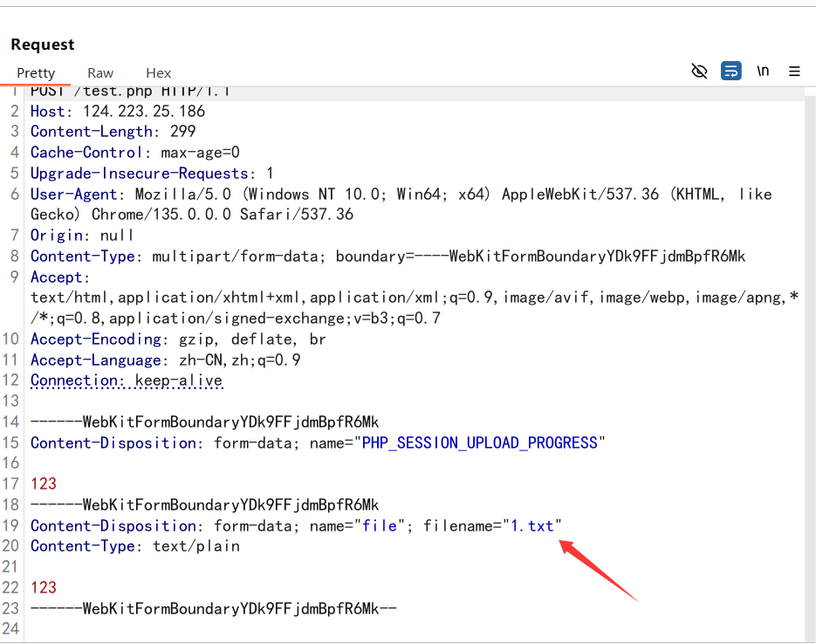
Task: Select the Pretty tab
Action: pos(36,73)
